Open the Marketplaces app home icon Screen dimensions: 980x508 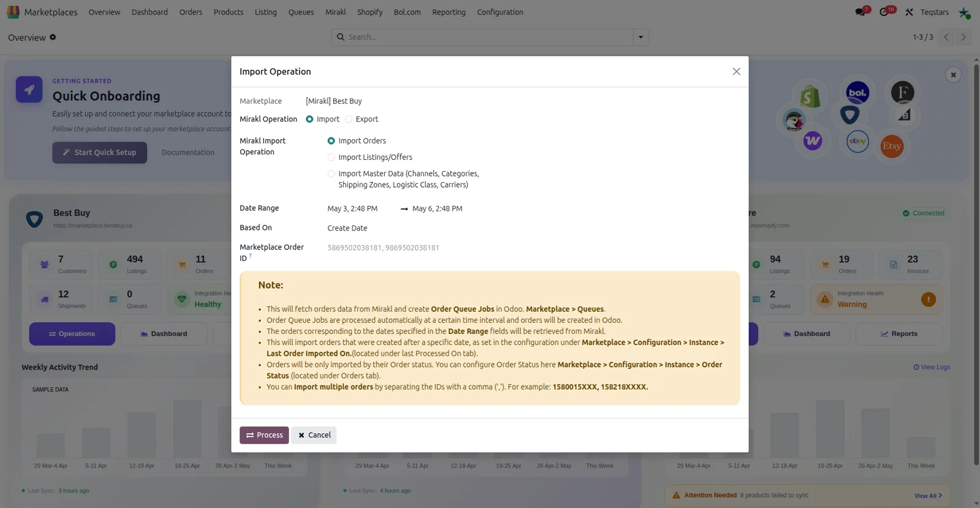[13, 12]
